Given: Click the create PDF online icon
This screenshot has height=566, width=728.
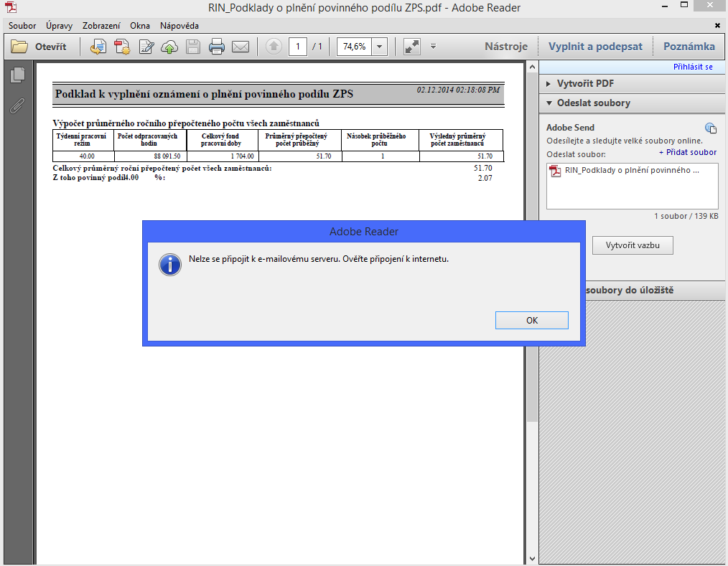Looking at the screenshot, I should [x=98, y=47].
